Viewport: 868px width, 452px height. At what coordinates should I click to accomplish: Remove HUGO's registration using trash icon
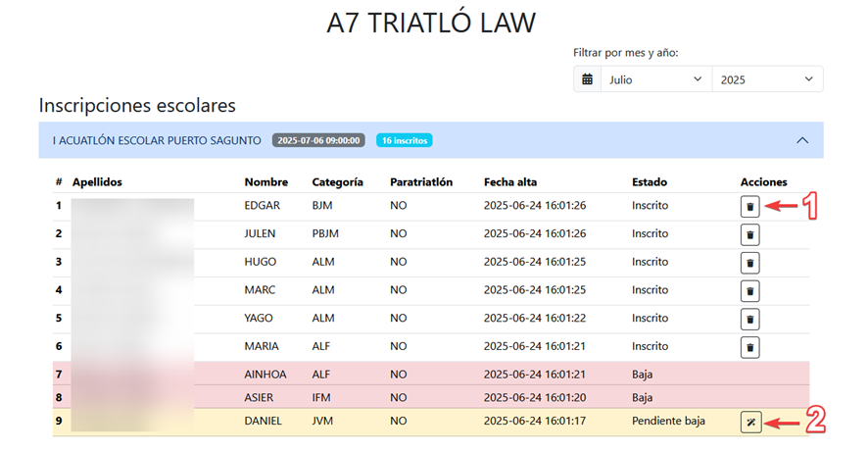click(x=749, y=263)
